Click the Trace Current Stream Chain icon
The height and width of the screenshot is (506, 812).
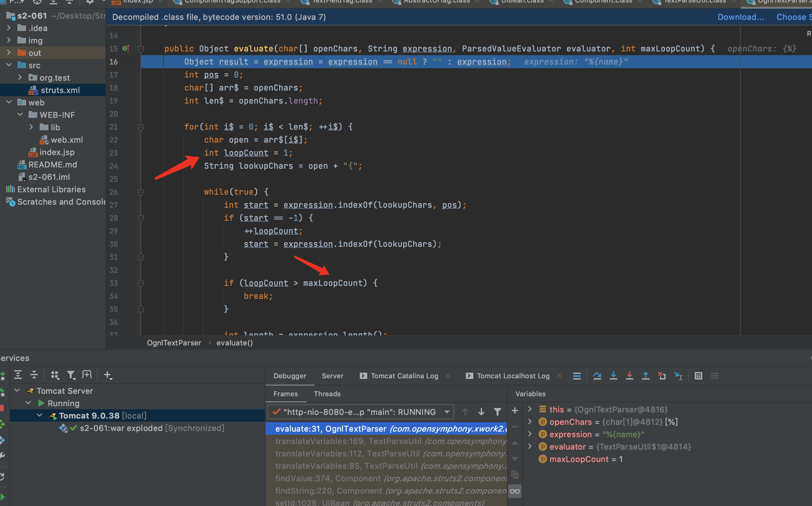tap(715, 376)
